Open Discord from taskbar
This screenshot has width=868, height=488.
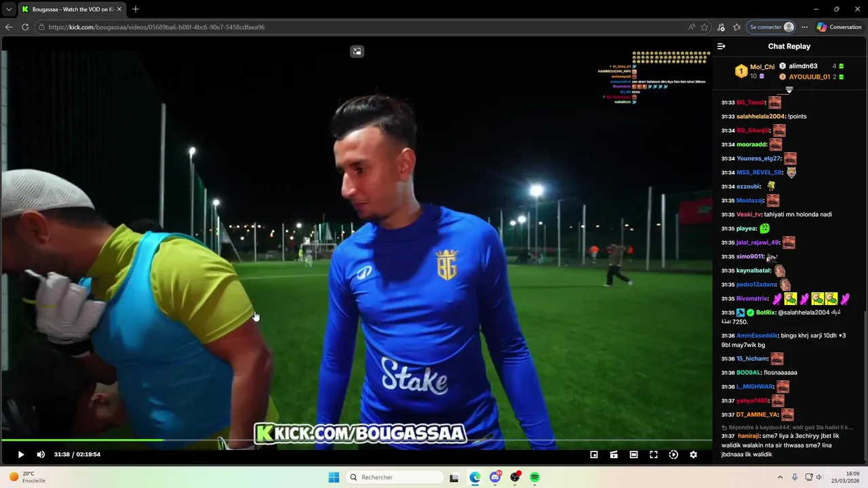[495, 477]
